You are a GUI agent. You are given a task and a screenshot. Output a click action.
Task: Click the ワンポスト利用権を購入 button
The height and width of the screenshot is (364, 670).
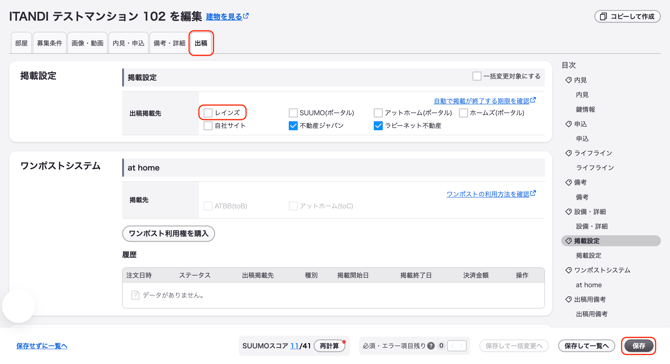tap(168, 234)
